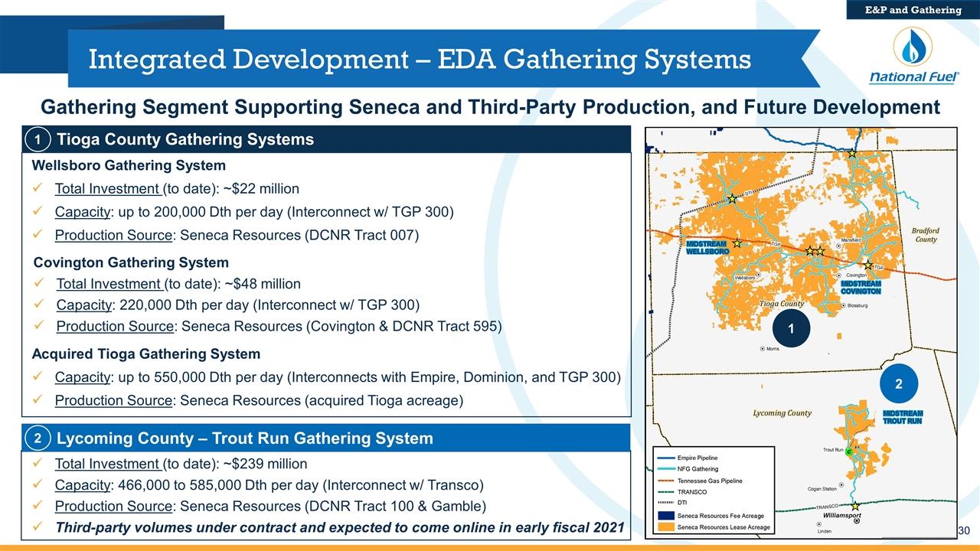The height and width of the screenshot is (551, 980).
Task: Click checkmark beside acquired Tioga acreage line
Action: point(38,400)
